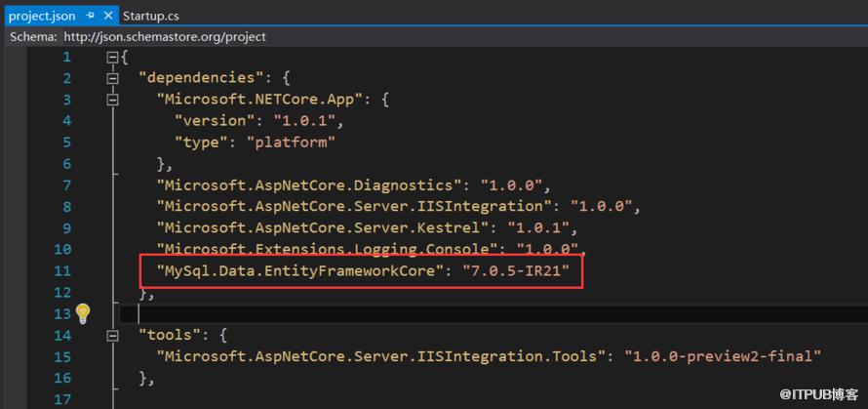The image size is (868, 409).
Task: Collapse the "Microsoft.NETCore.App" block
Action: (113, 100)
